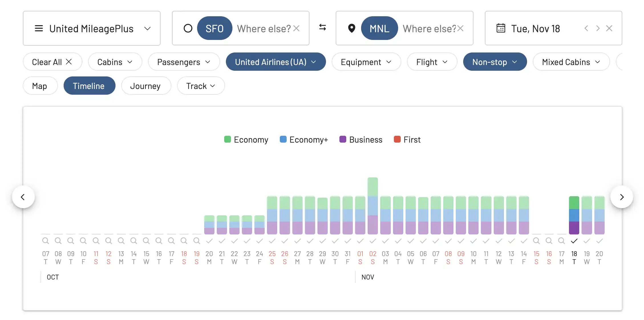Select the MNL destination chip
The width and height of the screenshot is (644, 320).
[379, 28]
